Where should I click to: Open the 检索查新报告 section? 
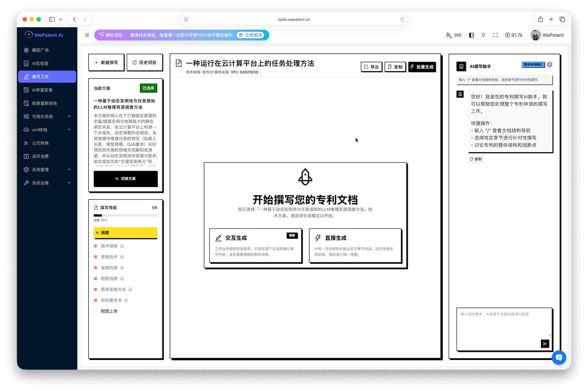(x=44, y=103)
